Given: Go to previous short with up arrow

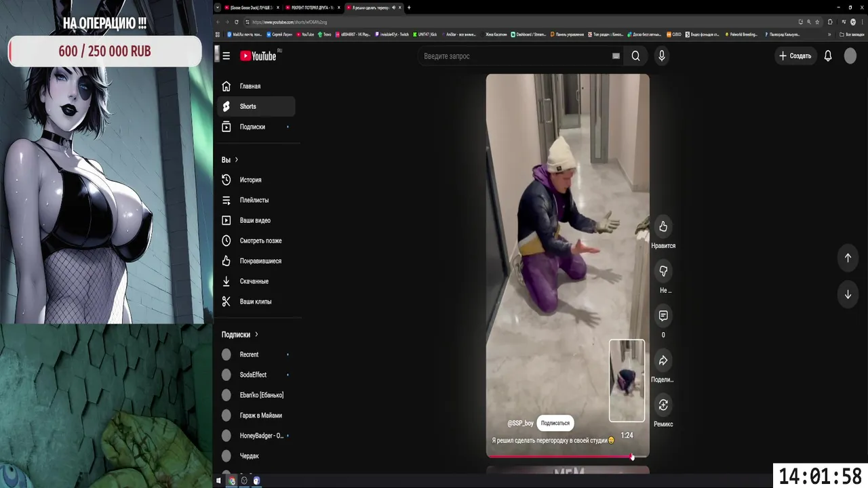Looking at the screenshot, I should click(x=848, y=258).
